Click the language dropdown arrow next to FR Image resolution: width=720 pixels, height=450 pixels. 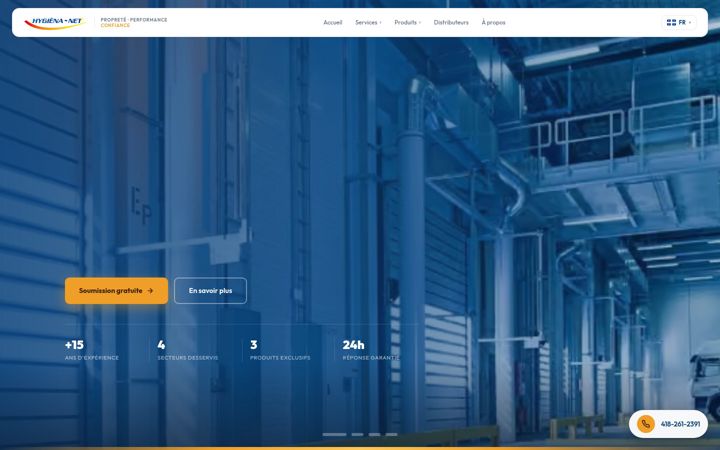690,22
